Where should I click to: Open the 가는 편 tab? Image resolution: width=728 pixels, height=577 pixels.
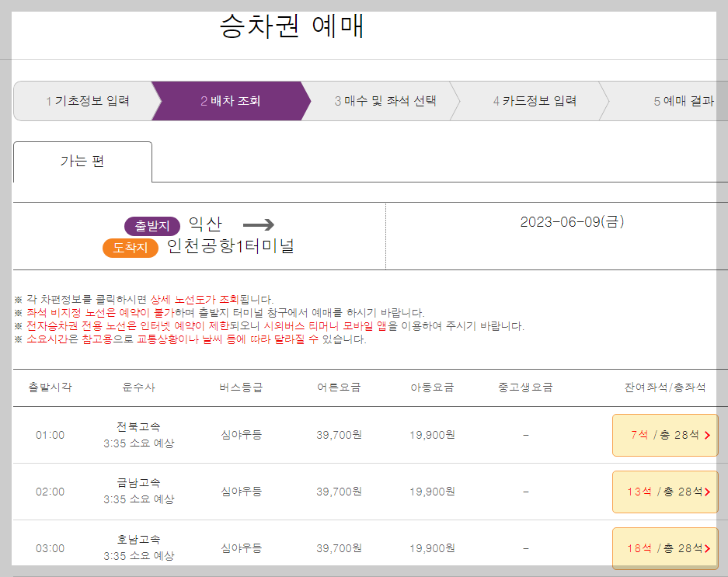[x=82, y=162]
